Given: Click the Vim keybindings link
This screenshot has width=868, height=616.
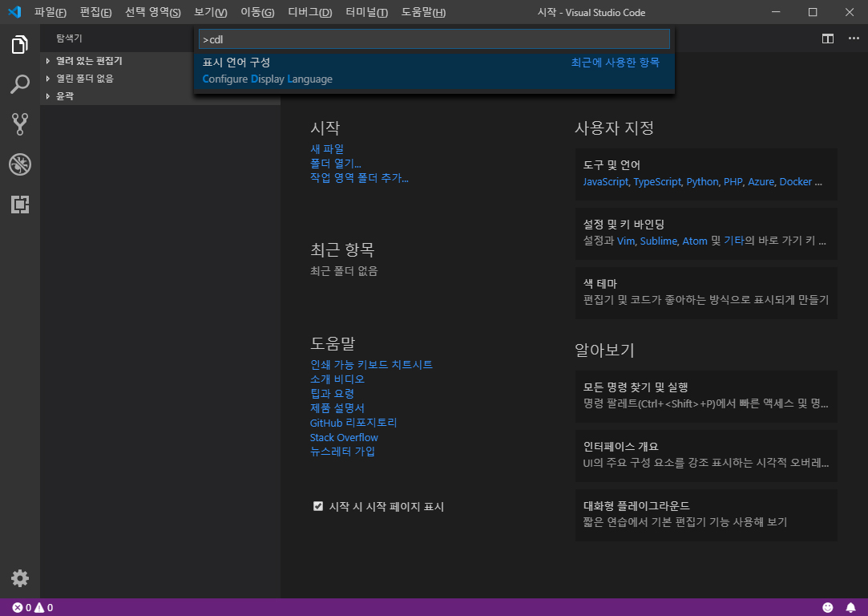Looking at the screenshot, I should (626, 241).
